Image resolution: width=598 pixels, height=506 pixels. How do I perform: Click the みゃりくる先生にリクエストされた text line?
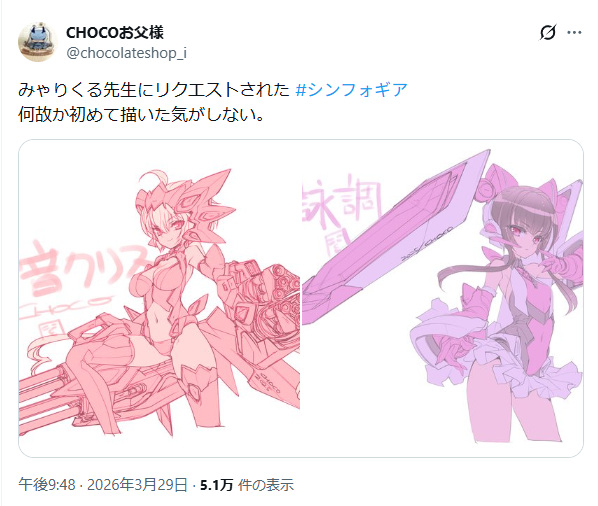pos(154,90)
